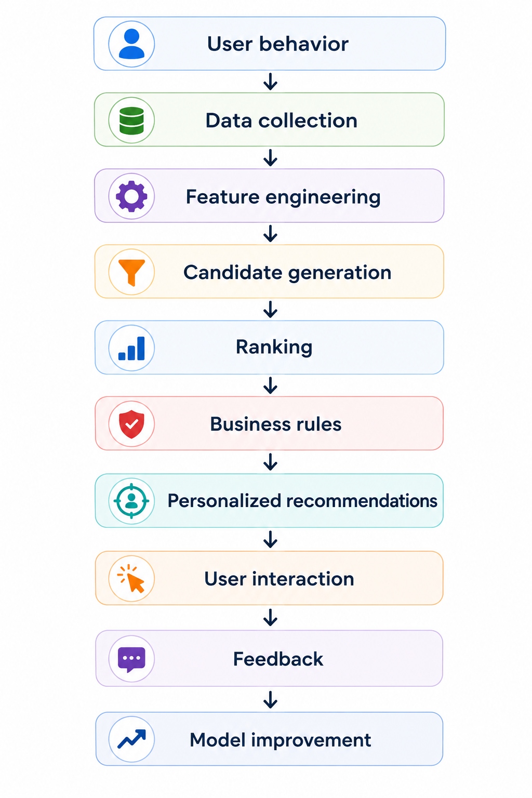This screenshot has width=532, height=798.
Task: Click the trending arrow chart icon
Action: click(131, 739)
